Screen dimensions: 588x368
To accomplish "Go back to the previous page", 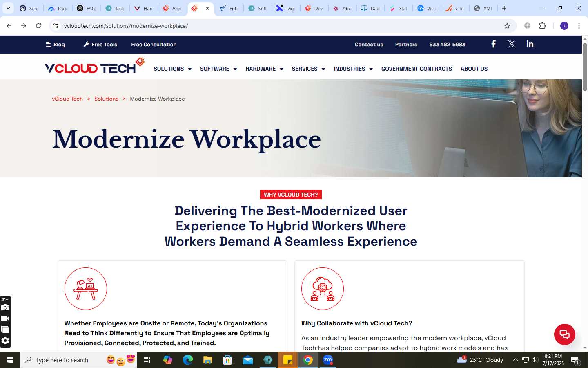I will pos(9,26).
